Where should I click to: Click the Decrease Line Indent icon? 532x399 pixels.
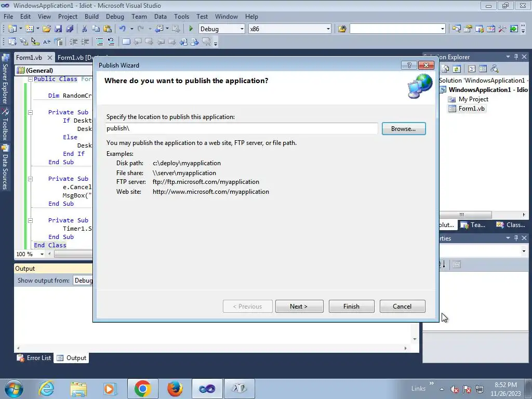click(x=73, y=42)
